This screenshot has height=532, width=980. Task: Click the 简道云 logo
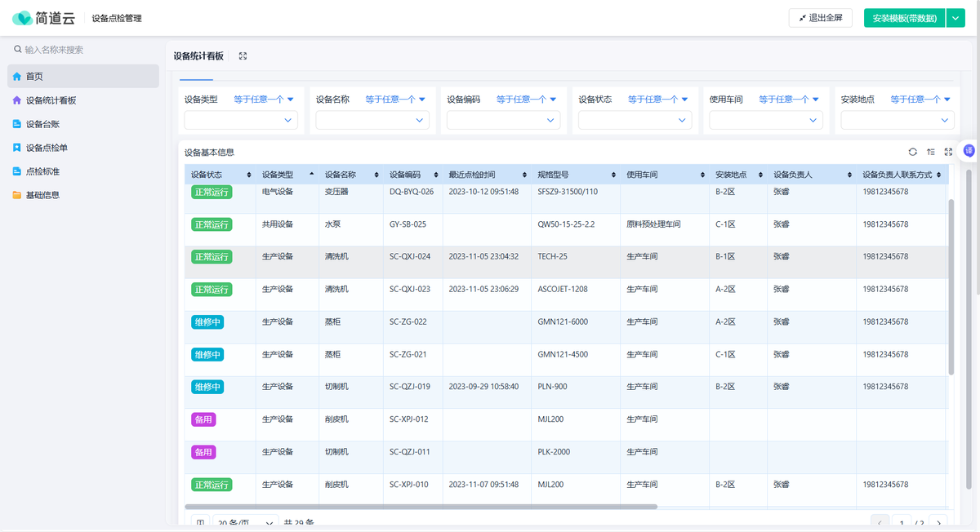point(43,18)
